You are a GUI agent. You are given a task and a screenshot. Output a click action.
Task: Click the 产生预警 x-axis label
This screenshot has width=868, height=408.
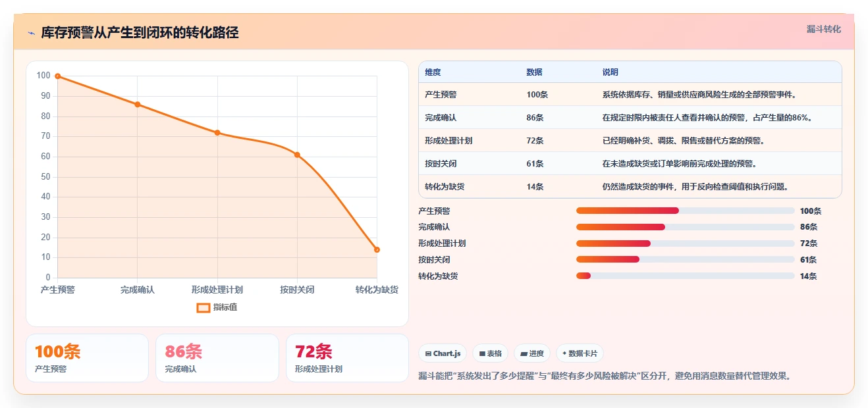tap(58, 290)
